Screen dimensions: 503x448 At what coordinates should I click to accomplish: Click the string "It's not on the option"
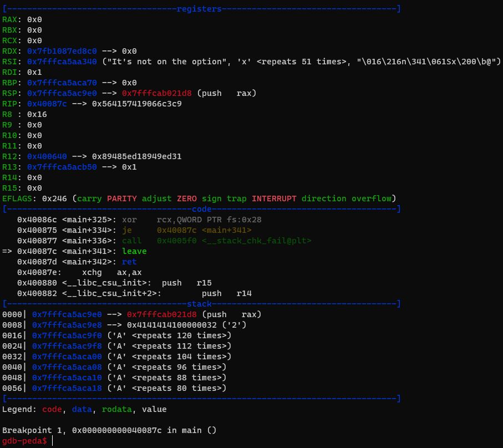pos(166,62)
